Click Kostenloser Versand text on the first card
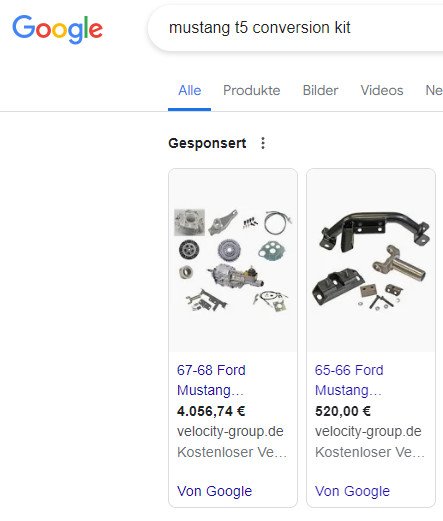This screenshot has width=443, height=521. pos(232,452)
